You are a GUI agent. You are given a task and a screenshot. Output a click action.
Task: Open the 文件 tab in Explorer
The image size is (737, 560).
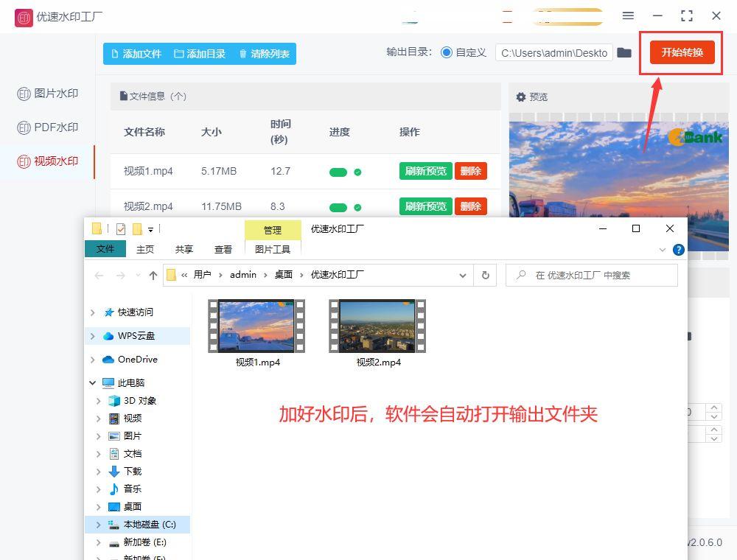pos(105,249)
